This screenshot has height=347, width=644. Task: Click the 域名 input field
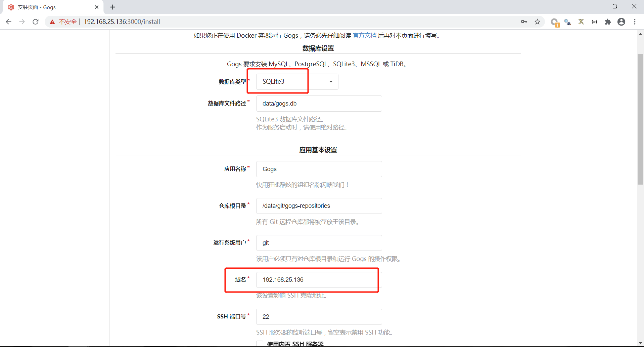pos(319,280)
